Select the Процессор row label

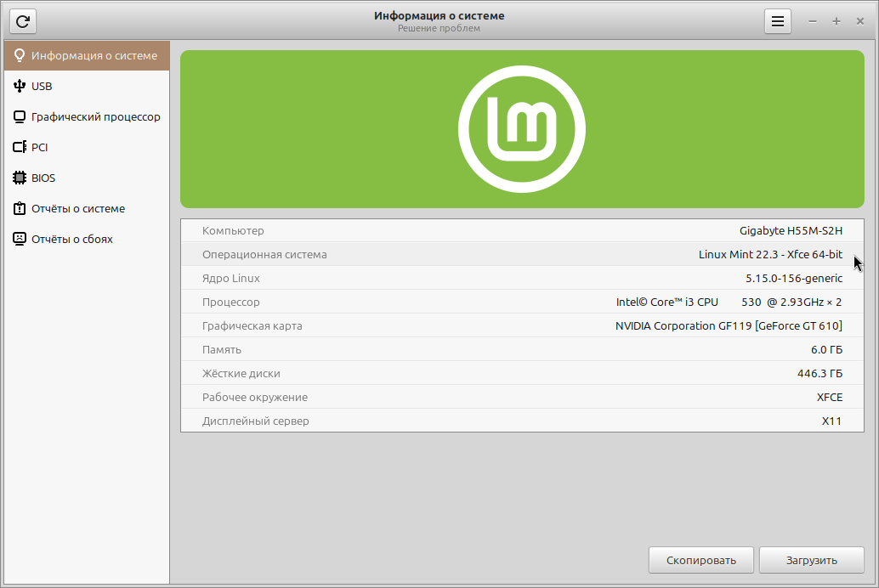[x=231, y=302]
